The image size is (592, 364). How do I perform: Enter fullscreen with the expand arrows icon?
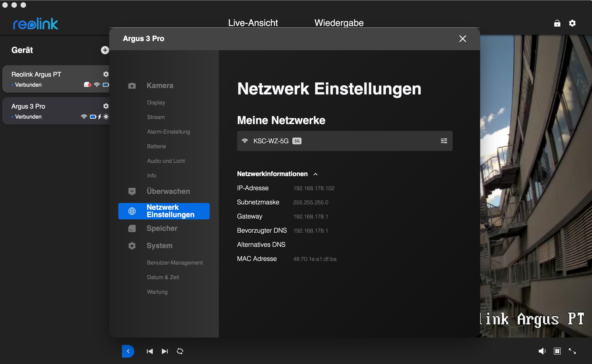point(572,351)
